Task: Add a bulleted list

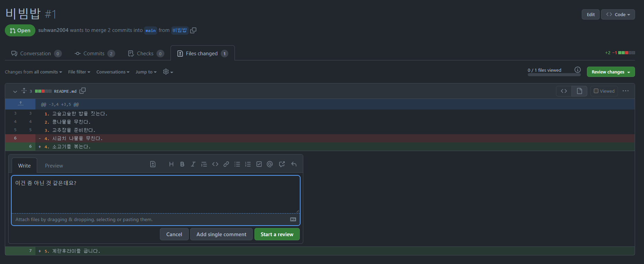Action: coord(237,164)
